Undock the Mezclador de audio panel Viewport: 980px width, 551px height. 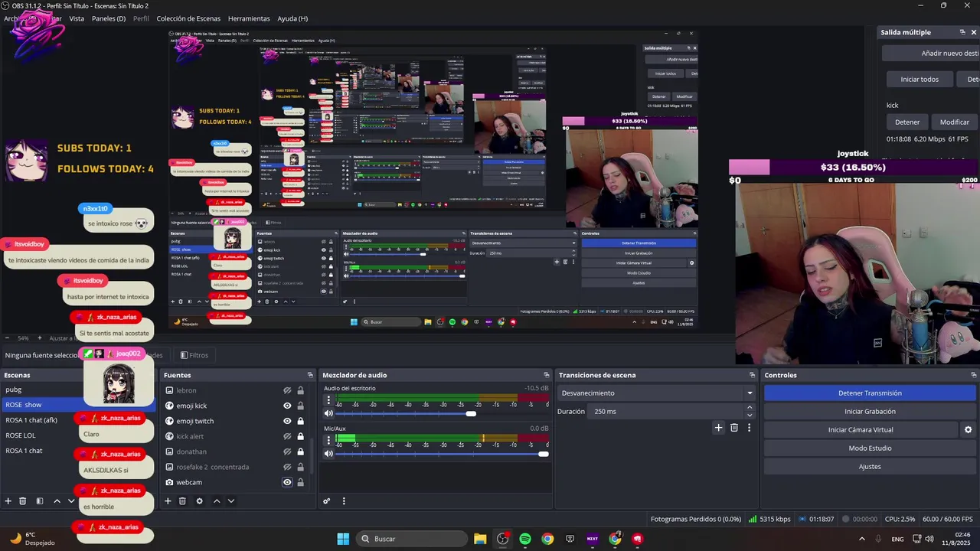click(x=547, y=375)
